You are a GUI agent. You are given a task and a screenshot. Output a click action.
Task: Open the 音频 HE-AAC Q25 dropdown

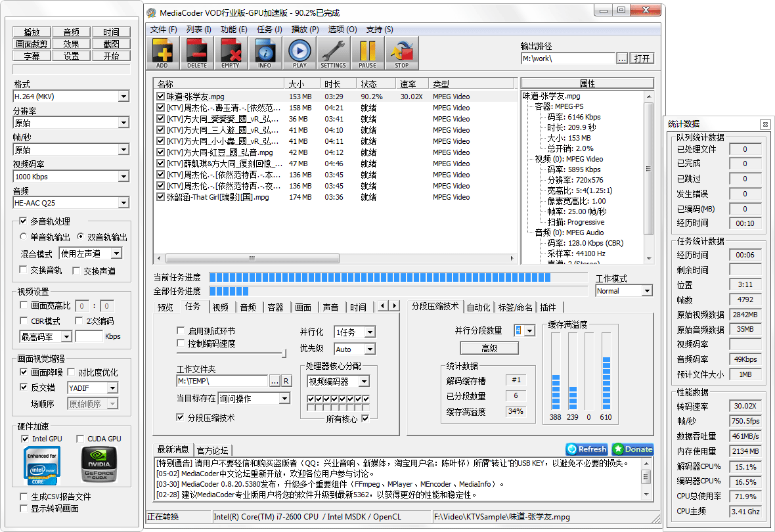coord(123,203)
